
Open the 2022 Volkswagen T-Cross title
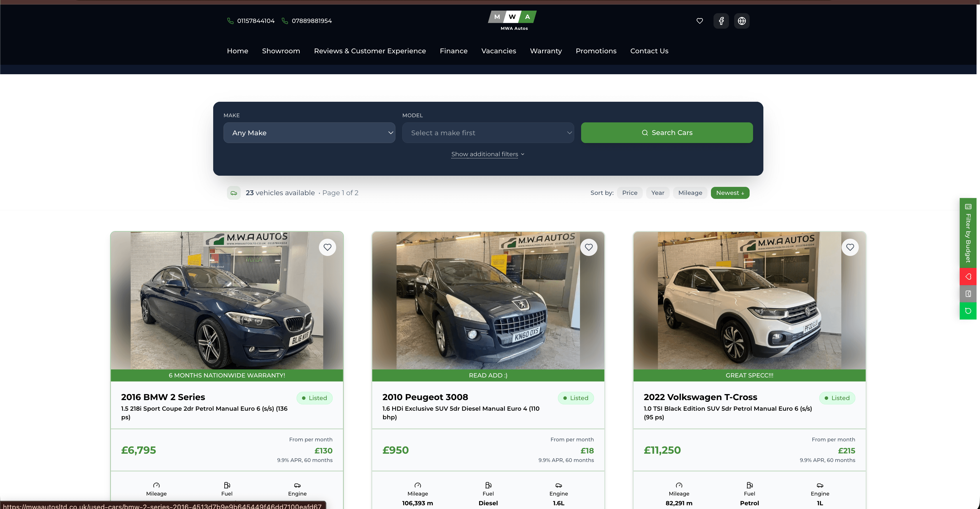(x=700, y=397)
